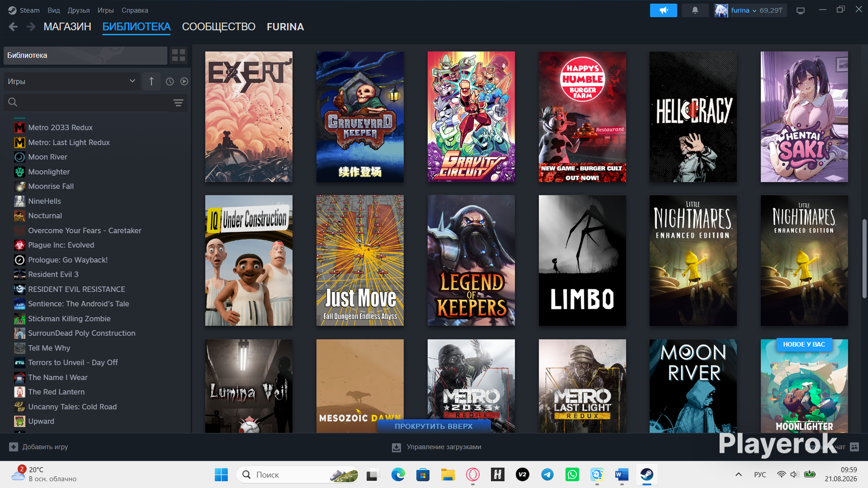Switch to the МАГАЗИН tab
Viewport: 868px width, 488px height.
coord(67,27)
